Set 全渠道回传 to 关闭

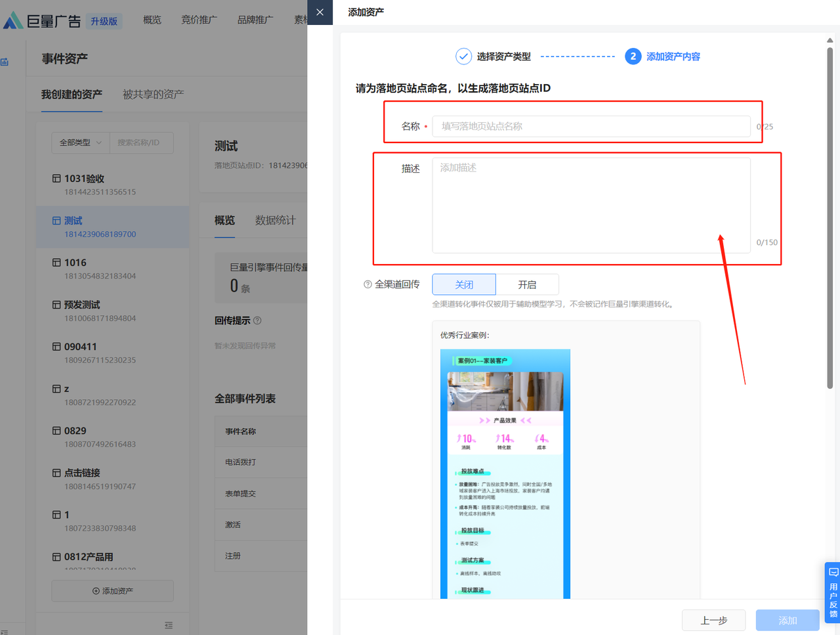(x=464, y=284)
